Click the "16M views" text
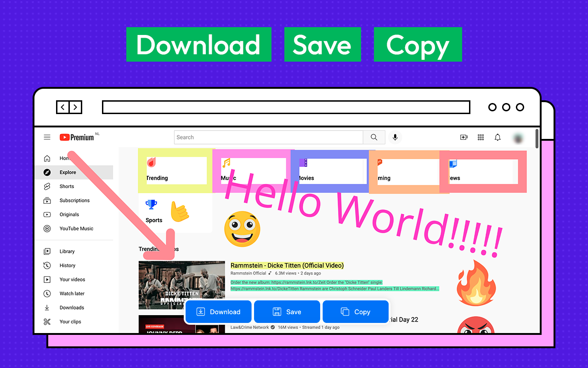The height and width of the screenshot is (368, 588). (288, 328)
